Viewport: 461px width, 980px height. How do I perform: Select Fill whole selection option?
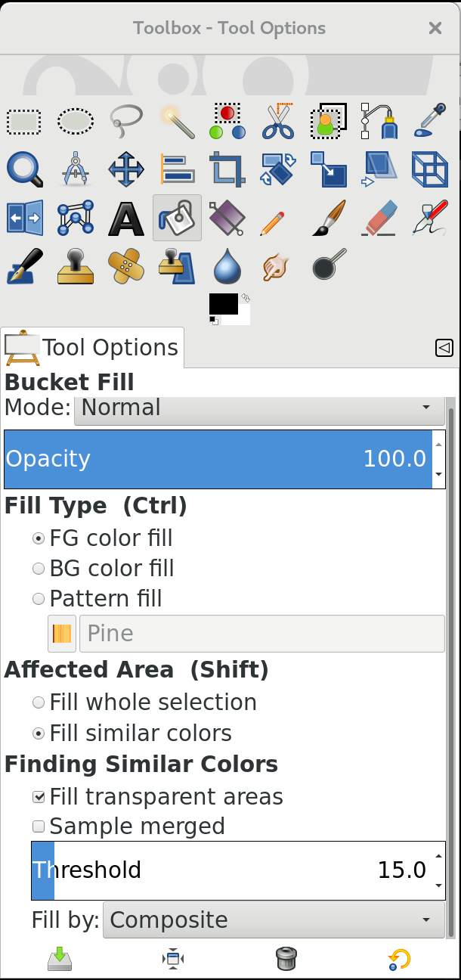click(39, 702)
